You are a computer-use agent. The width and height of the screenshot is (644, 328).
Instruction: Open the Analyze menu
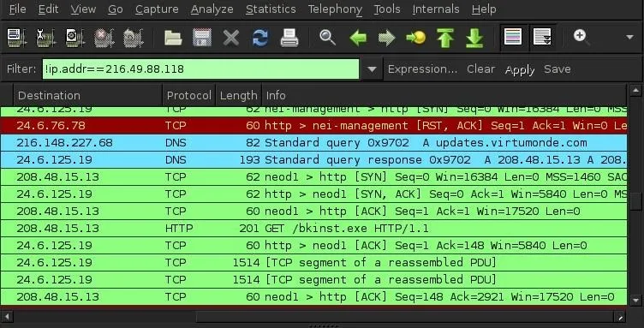212,9
